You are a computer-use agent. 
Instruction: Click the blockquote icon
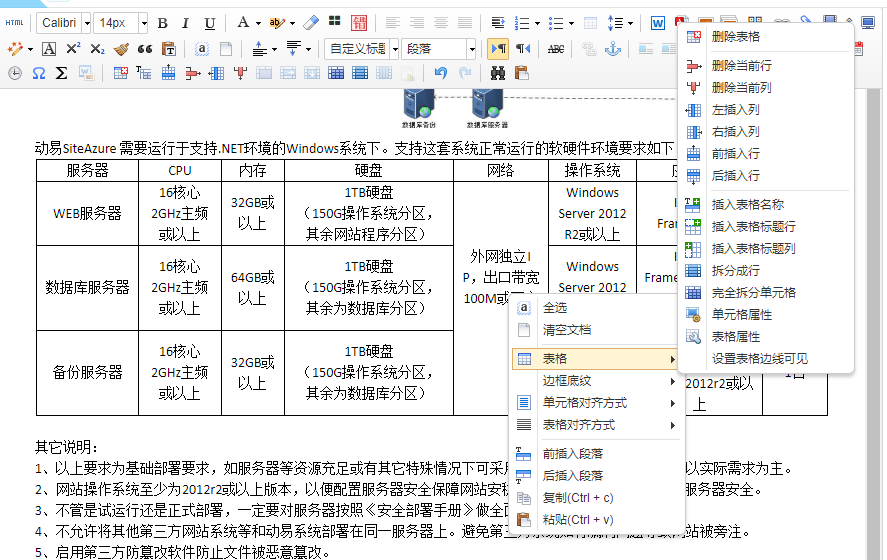point(145,48)
